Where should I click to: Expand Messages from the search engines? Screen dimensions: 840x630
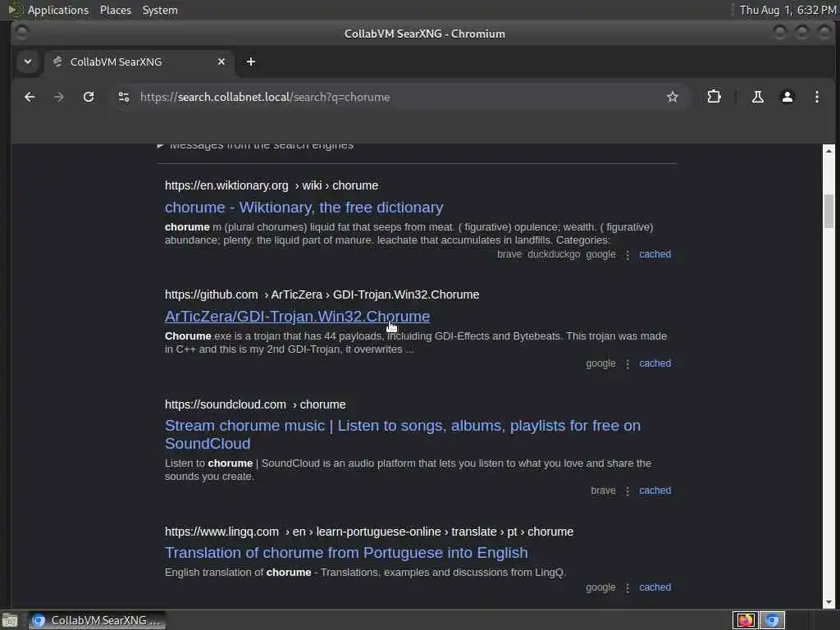click(256, 146)
